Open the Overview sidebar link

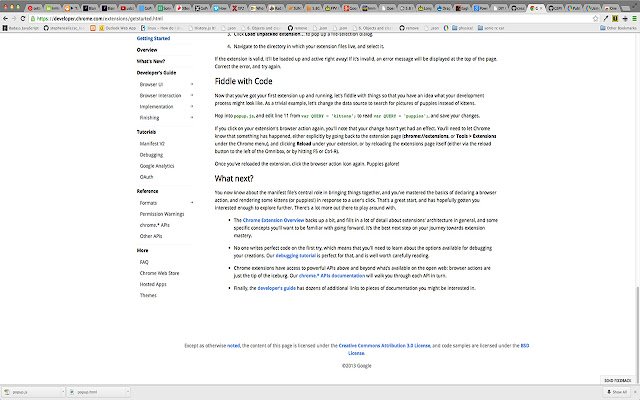click(x=147, y=50)
